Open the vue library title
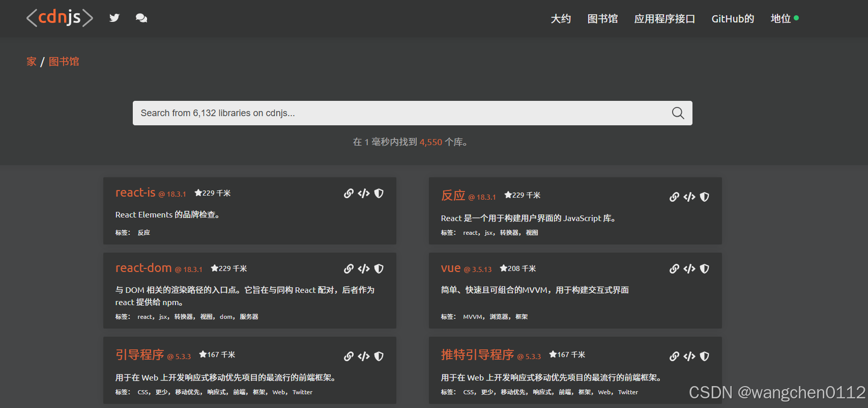 451,268
